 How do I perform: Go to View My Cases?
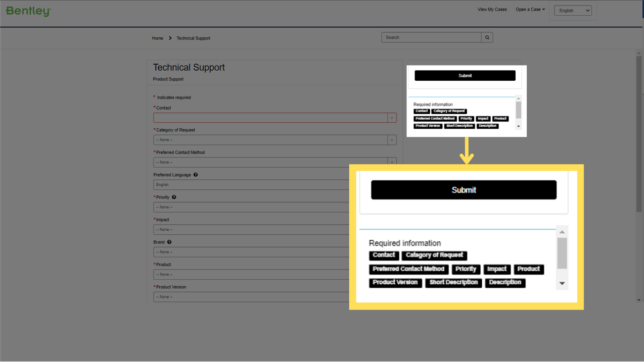click(492, 10)
